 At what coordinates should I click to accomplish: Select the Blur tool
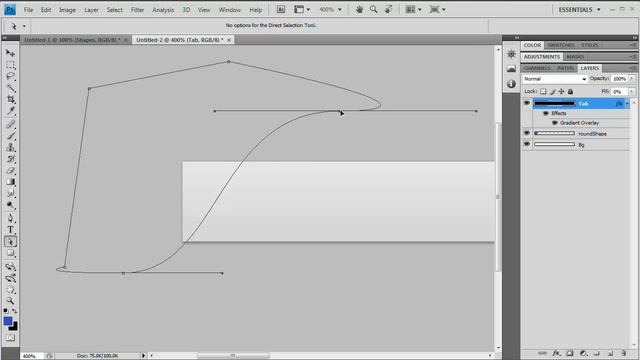click(x=10, y=193)
